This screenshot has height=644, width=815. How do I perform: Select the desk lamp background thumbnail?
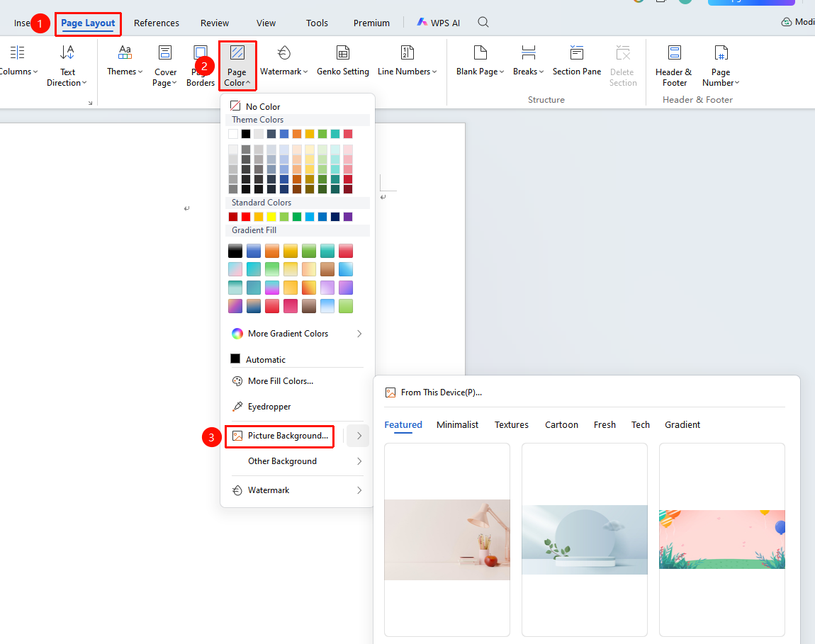point(447,540)
